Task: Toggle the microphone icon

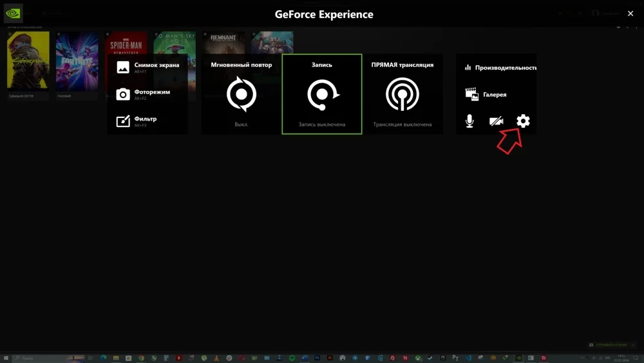Action: [469, 121]
